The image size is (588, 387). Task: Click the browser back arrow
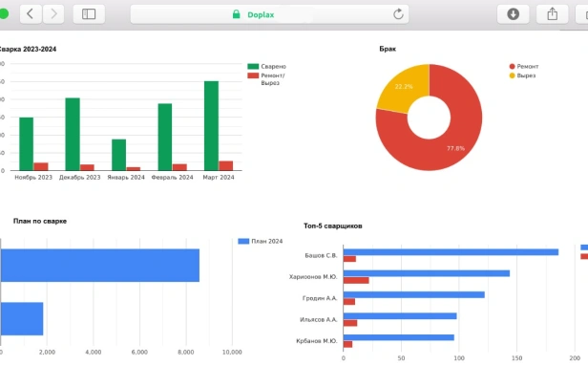tap(31, 14)
